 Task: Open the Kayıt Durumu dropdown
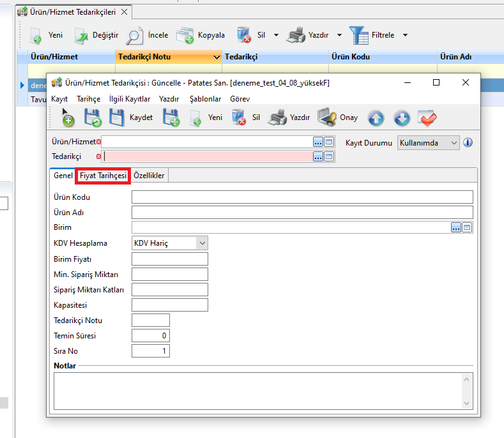click(x=454, y=143)
